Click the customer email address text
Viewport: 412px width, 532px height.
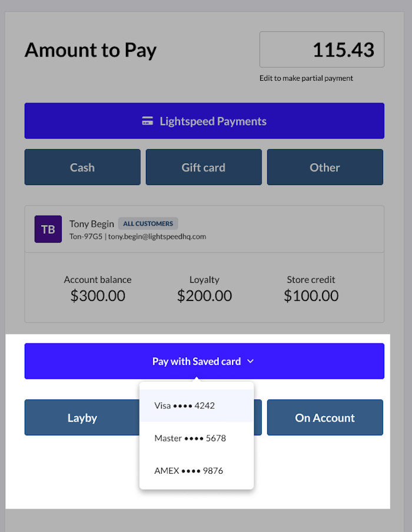pos(157,237)
